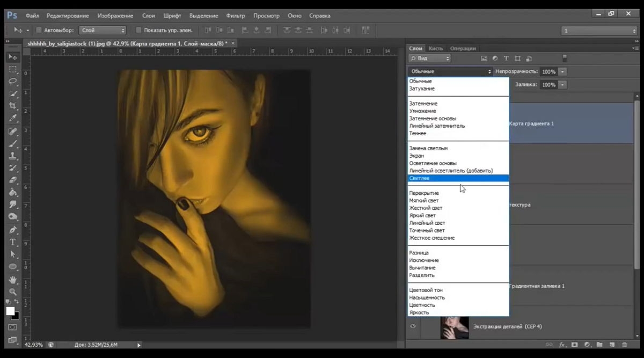Add a layer style with fx icon
The image size is (644, 358).
click(562, 345)
